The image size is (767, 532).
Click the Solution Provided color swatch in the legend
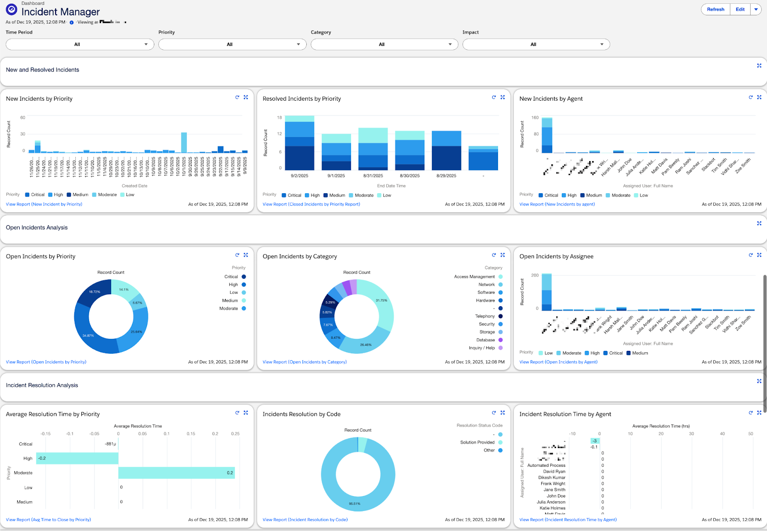coord(500,442)
